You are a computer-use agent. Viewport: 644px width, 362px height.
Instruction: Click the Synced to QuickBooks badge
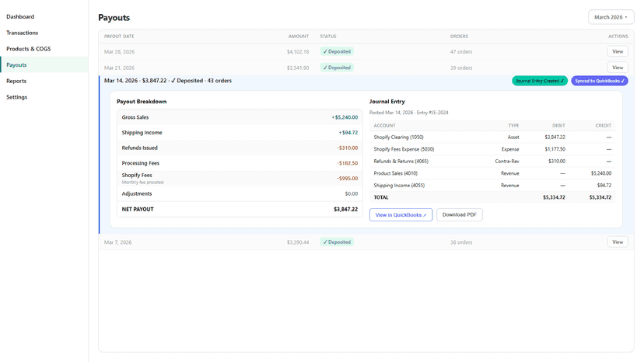(599, 81)
